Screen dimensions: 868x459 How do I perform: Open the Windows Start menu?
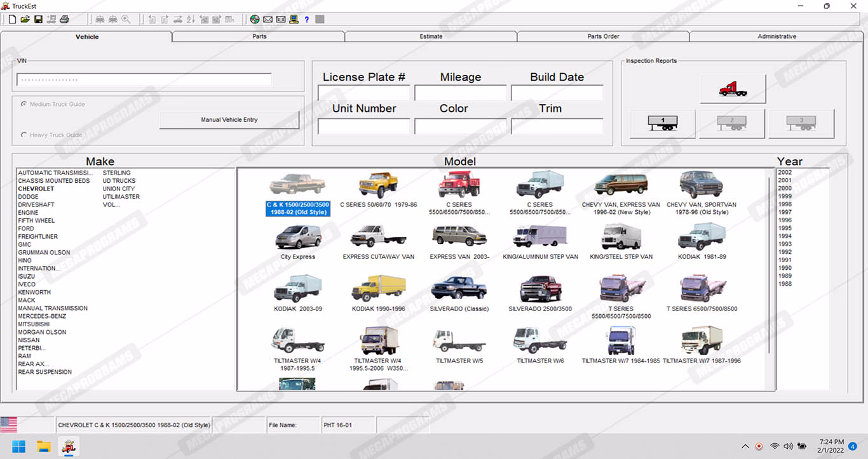(x=18, y=446)
